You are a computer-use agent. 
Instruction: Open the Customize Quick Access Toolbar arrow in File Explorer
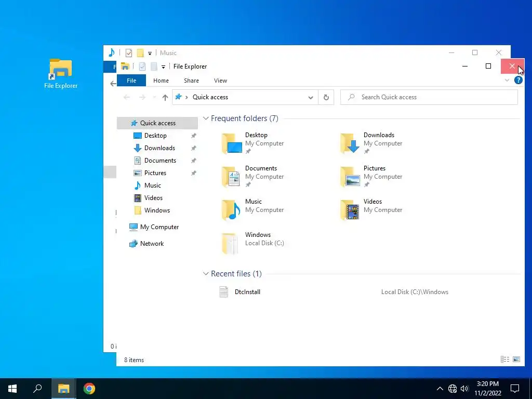coord(163,67)
